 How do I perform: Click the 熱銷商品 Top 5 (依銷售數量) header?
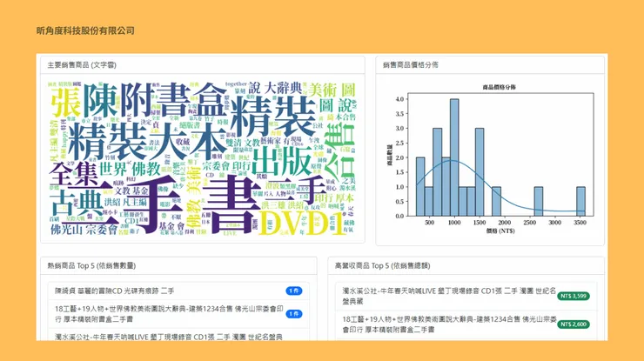(x=178, y=265)
